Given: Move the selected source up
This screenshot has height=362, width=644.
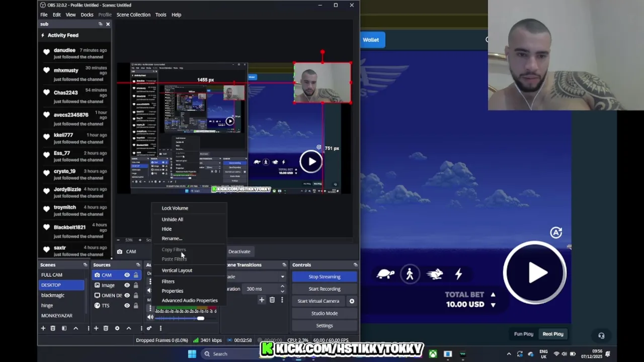Looking at the screenshot, I should (x=129, y=328).
